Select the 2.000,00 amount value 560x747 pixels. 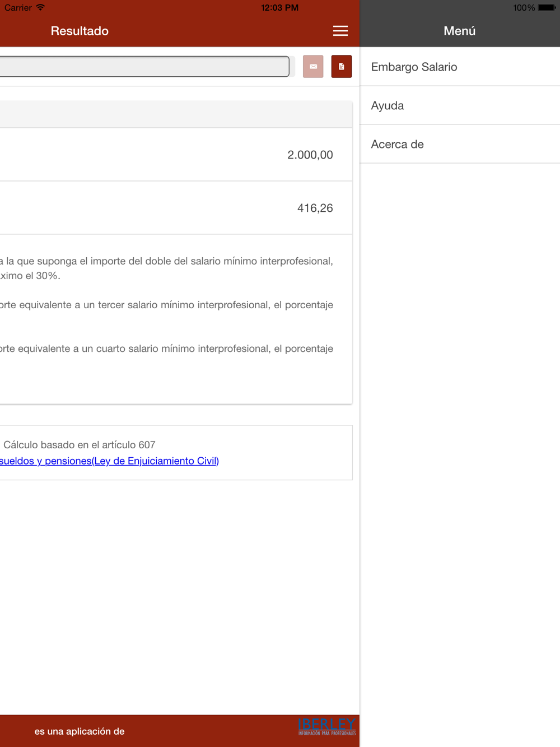[x=310, y=155]
